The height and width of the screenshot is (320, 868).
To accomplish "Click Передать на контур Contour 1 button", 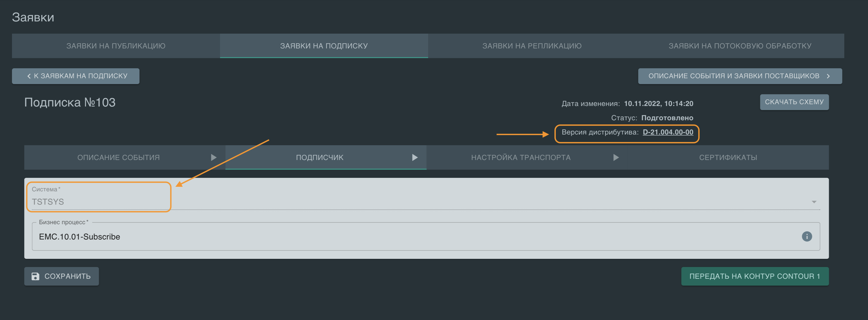I will pos(755,276).
